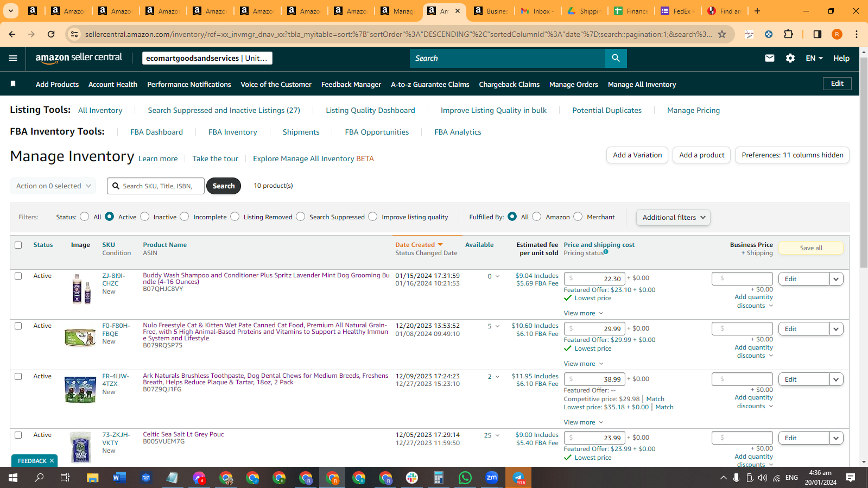Open the Calculator app in taskbar
This screenshot has height=488, width=868.
(439, 478)
